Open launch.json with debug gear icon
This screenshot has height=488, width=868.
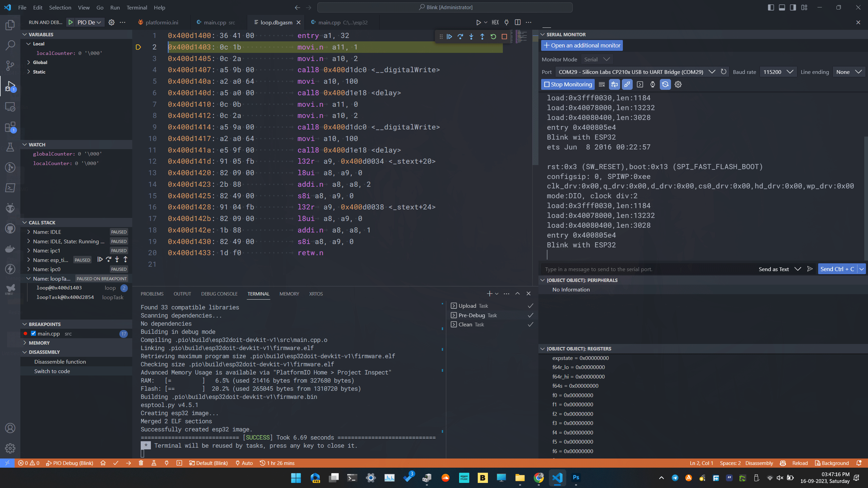[x=111, y=22]
